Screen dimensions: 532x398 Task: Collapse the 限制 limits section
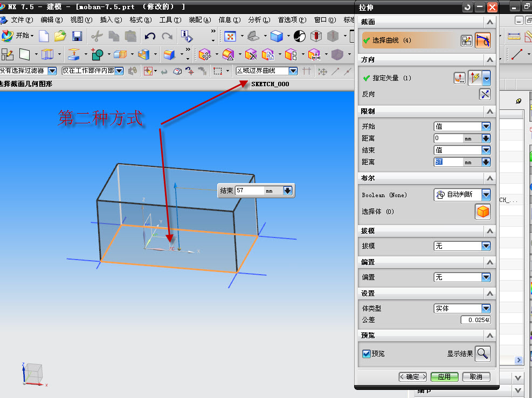point(490,111)
